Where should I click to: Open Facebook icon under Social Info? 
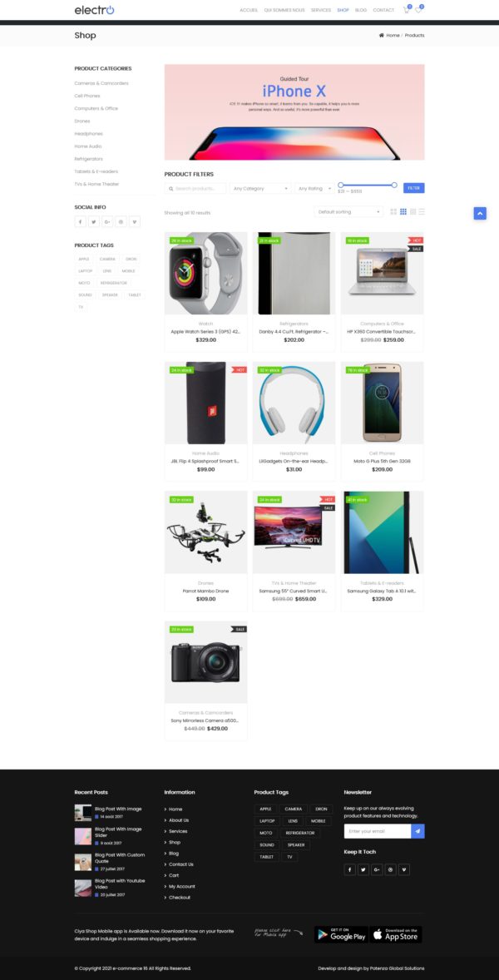(81, 222)
